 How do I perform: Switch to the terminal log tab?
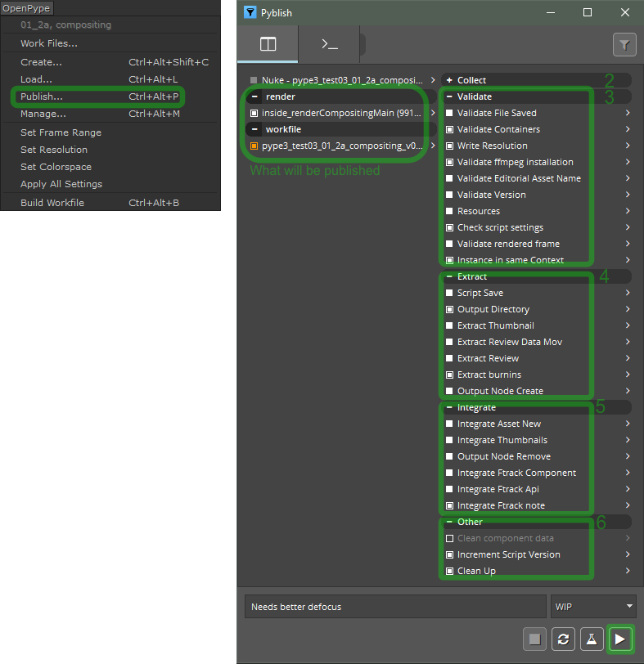[329, 44]
